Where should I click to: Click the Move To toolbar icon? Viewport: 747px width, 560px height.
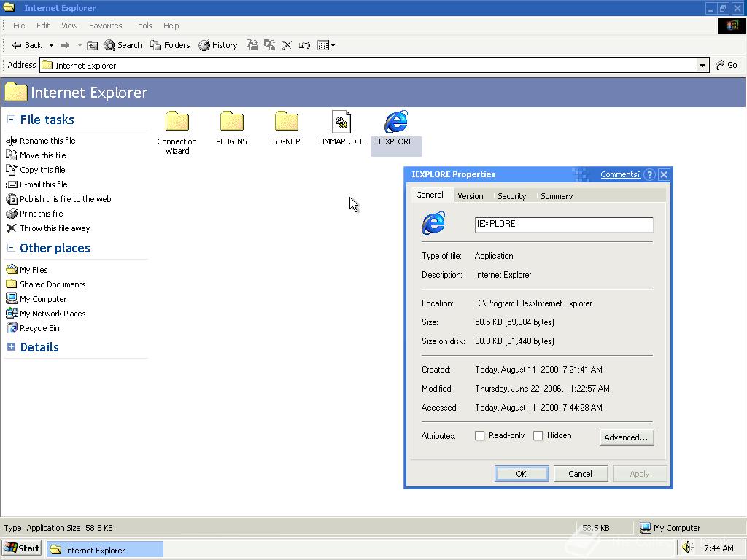point(252,45)
